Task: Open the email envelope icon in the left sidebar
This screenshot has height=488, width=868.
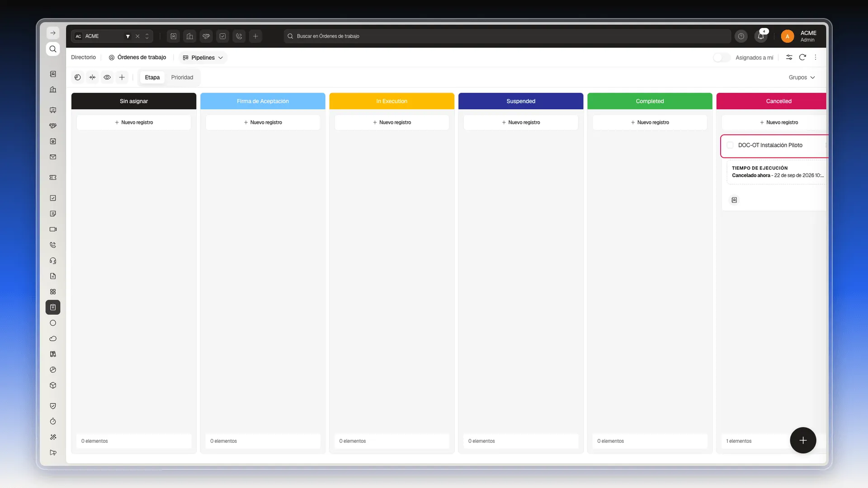Action: (x=53, y=157)
